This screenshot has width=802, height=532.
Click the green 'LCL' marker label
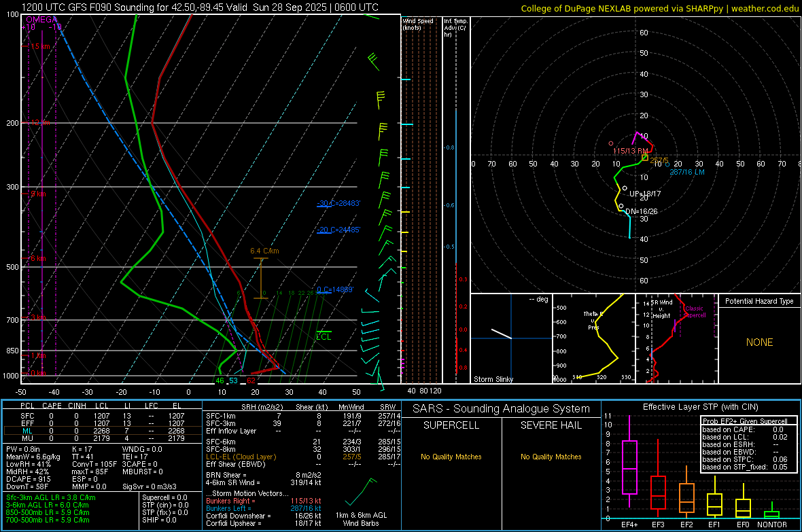pos(324,336)
